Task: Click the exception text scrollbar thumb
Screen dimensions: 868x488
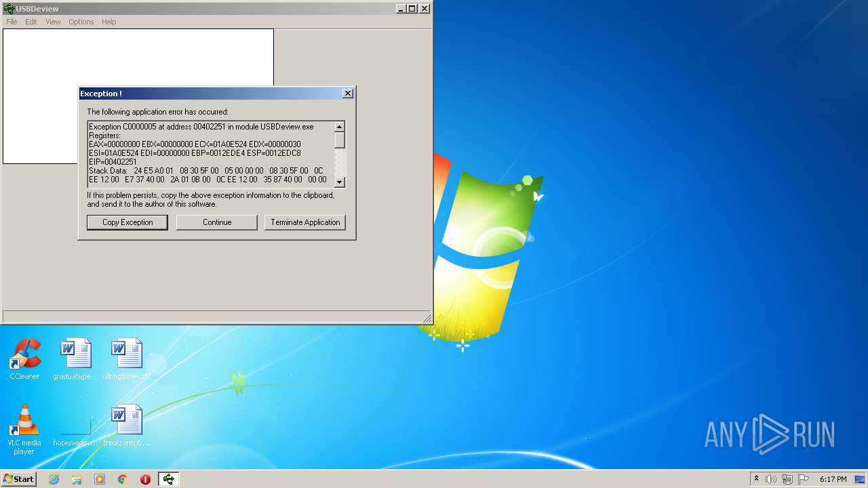Action: (340, 140)
